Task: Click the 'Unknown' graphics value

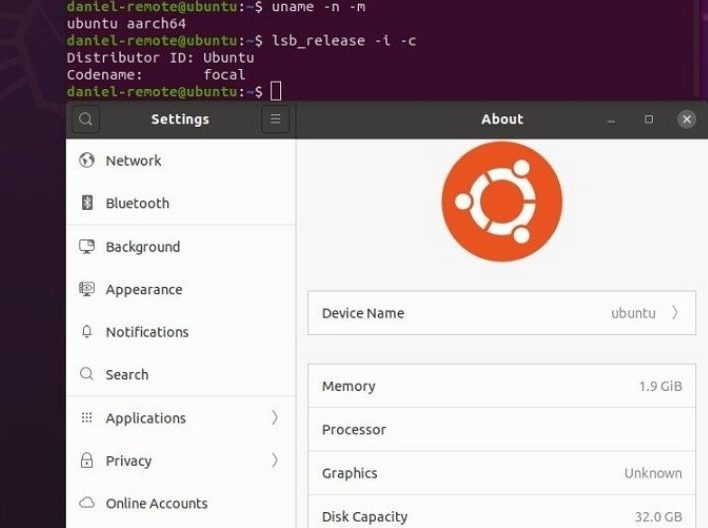Action: click(x=653, y=473)
